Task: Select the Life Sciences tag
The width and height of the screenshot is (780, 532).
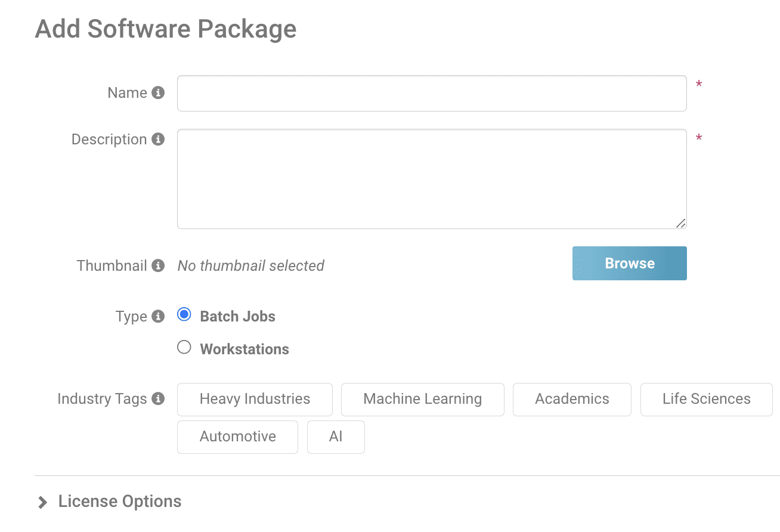Action: click(x=706, y=399)
